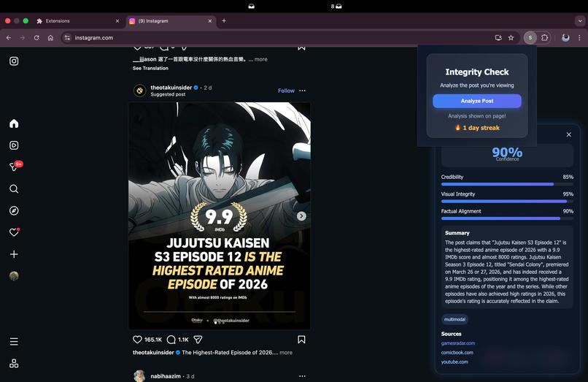Image resolution: width=588 pixels, height=382 pixels.
Task: Open the Meta apps icon in sidebar
Action: 14,363
